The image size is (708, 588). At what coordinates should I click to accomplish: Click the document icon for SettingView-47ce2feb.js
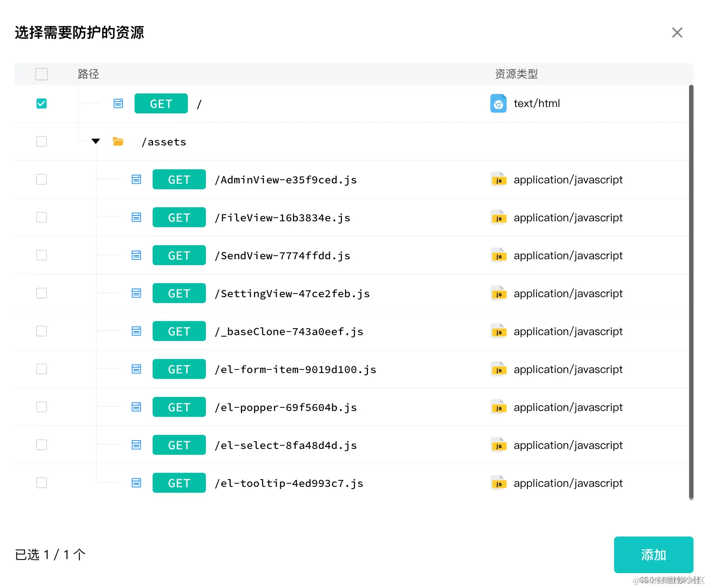coord(136,293)
